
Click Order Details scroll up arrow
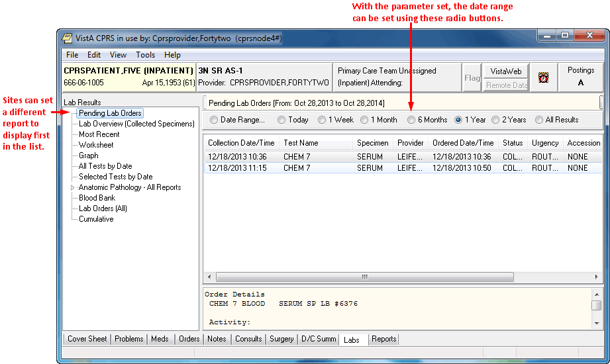596,295
